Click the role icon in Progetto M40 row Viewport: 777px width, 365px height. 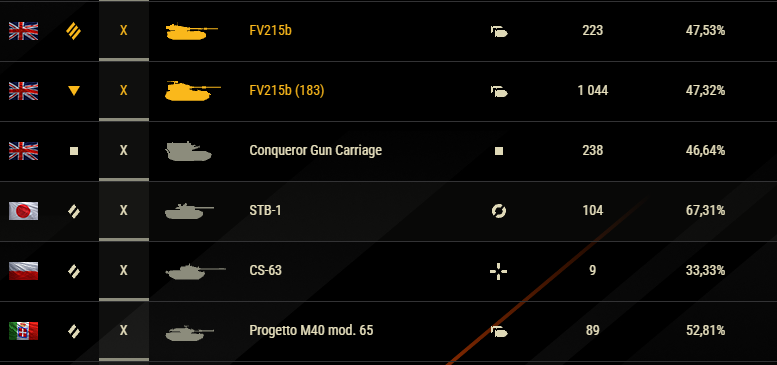pos(499,331)
